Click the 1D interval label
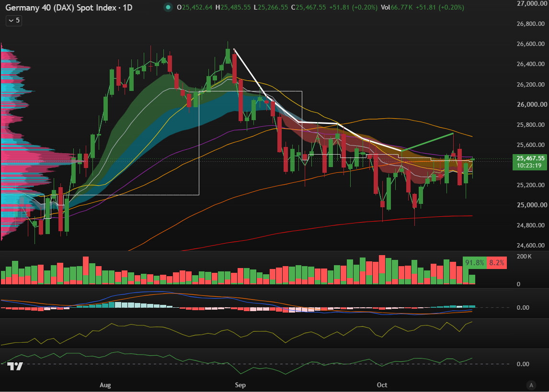549x392 pixels. (x=127, y=7)
